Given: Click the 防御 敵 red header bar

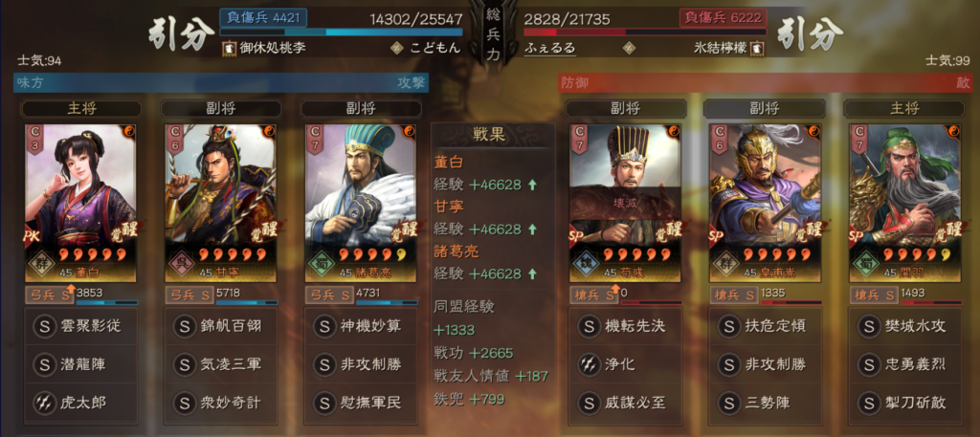Looking at the screenshot, I should click(768, 82).
